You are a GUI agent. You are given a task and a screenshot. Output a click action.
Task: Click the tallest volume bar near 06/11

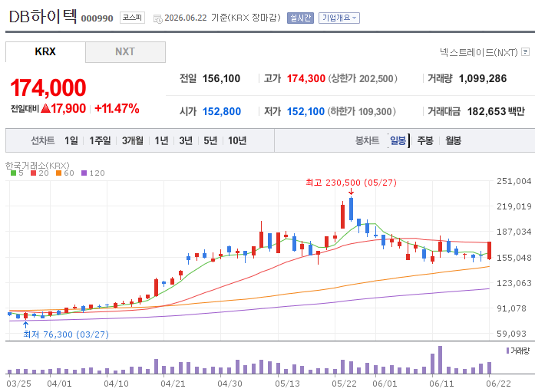coord(440,360)
